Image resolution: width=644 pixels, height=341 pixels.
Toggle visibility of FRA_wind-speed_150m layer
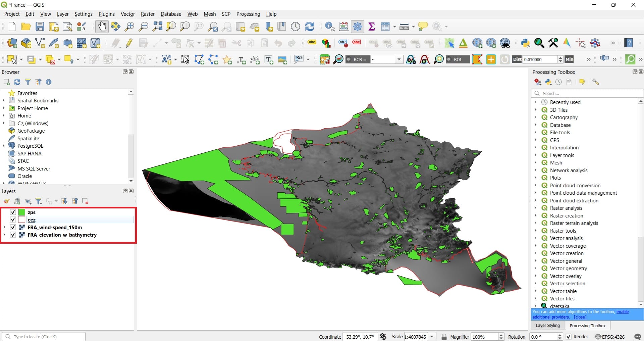point(13,227)
